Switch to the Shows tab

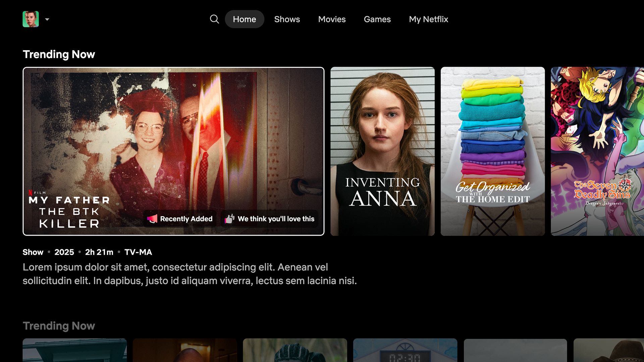click(x=287, y=19)
